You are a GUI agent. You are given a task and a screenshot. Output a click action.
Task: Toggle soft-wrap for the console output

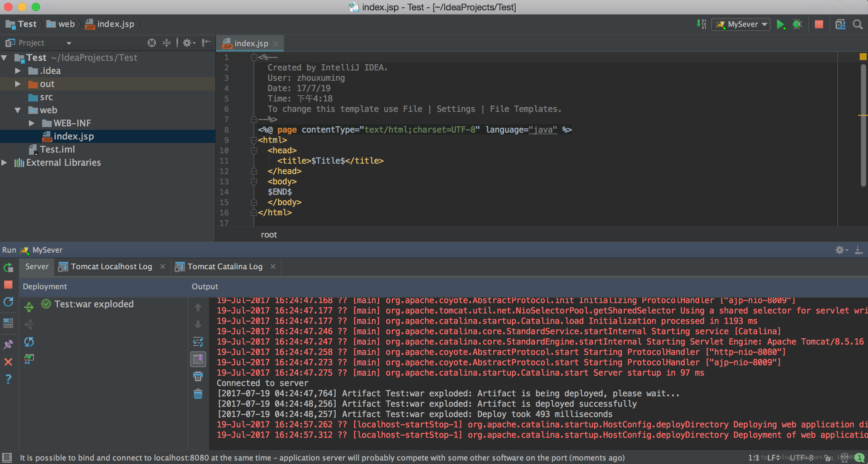pyautogui.click(x=198, y=342)
